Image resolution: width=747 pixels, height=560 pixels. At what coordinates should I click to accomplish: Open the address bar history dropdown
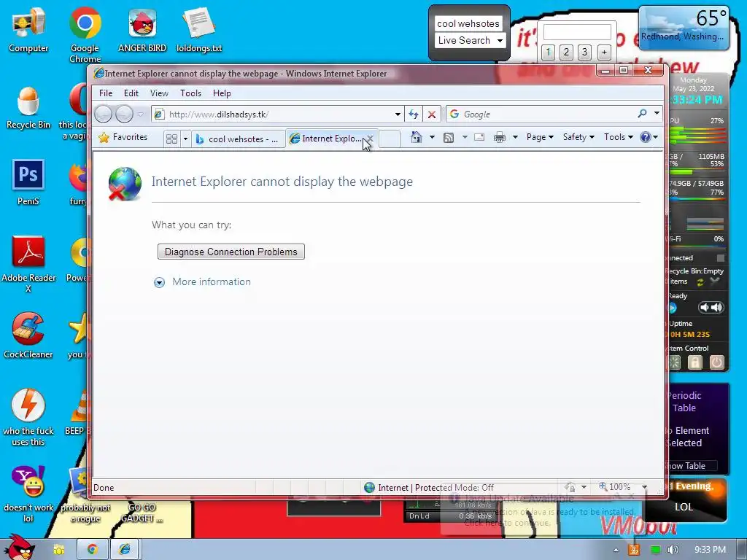click(x=398, y=114)
